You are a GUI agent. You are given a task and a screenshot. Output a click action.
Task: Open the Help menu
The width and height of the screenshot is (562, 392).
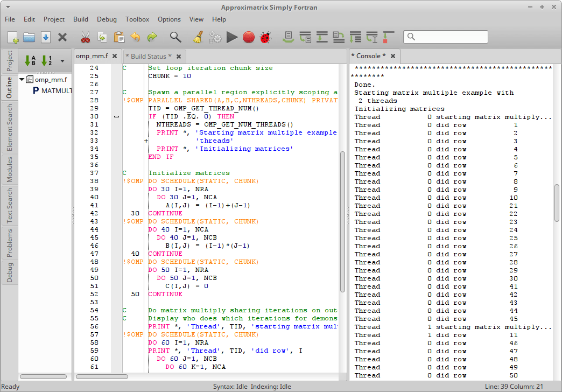pyautogui.click(x=219, y=19)
